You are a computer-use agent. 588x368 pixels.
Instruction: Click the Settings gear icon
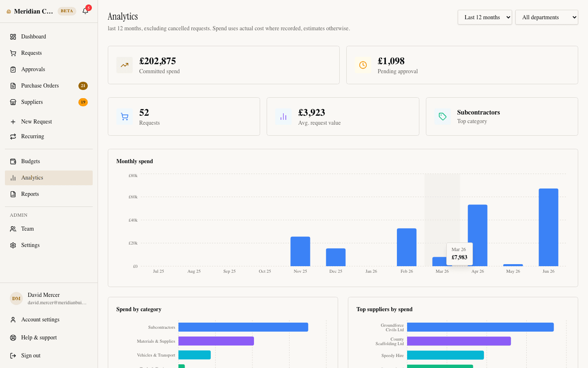tap(13, 245)
